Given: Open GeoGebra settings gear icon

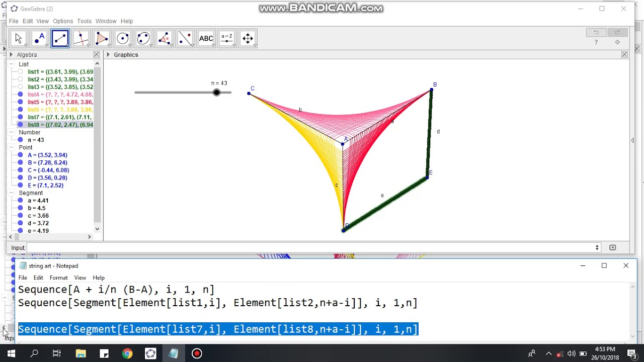Looking at the screenshot, I should tap(617, 42).
